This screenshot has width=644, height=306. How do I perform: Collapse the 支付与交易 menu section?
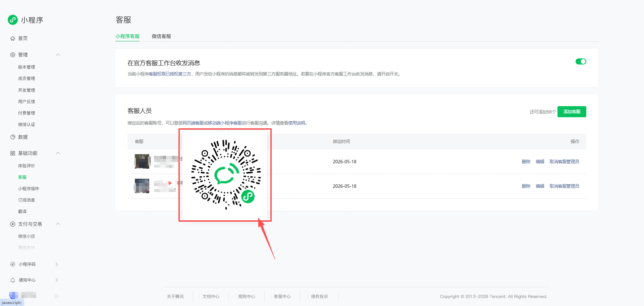pyautogui.click(x=58, y=224)
